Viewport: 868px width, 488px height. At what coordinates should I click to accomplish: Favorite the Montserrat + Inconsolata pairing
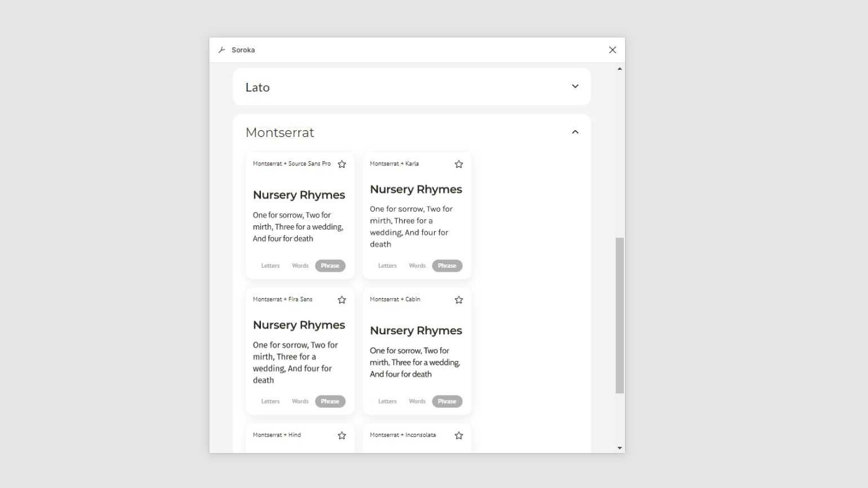tap(459, 436)
